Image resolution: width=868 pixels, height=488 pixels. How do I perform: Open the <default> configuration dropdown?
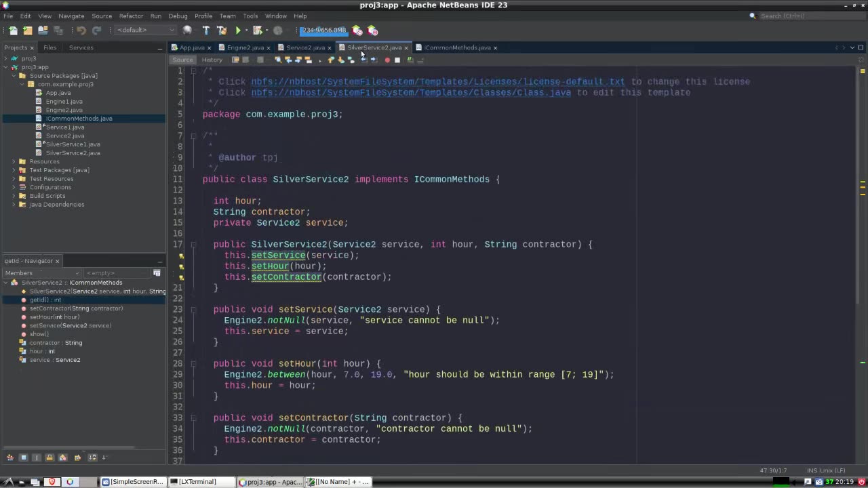pyautogui.click(x=146, y=30)
